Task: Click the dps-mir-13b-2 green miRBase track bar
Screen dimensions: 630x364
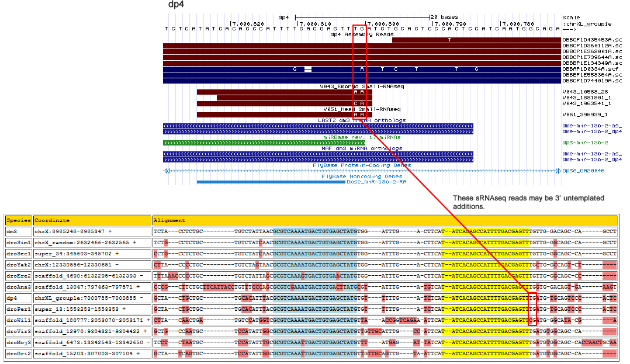Action: 263,143
